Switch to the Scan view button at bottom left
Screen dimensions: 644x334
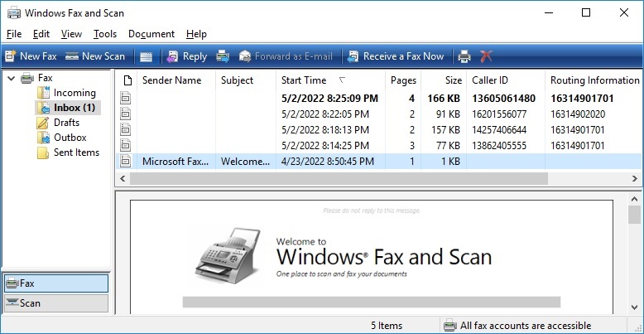56,303
